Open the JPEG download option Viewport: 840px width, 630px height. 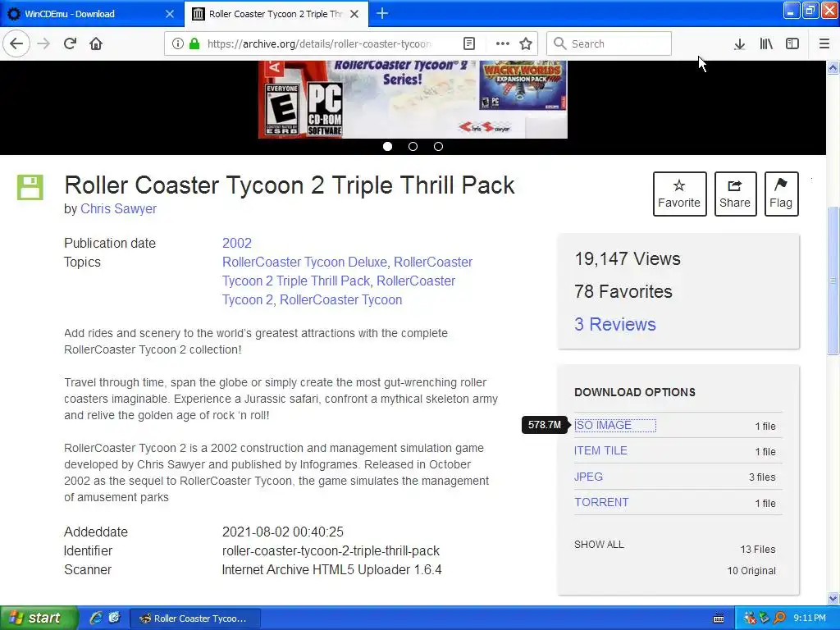coord(588,477)
